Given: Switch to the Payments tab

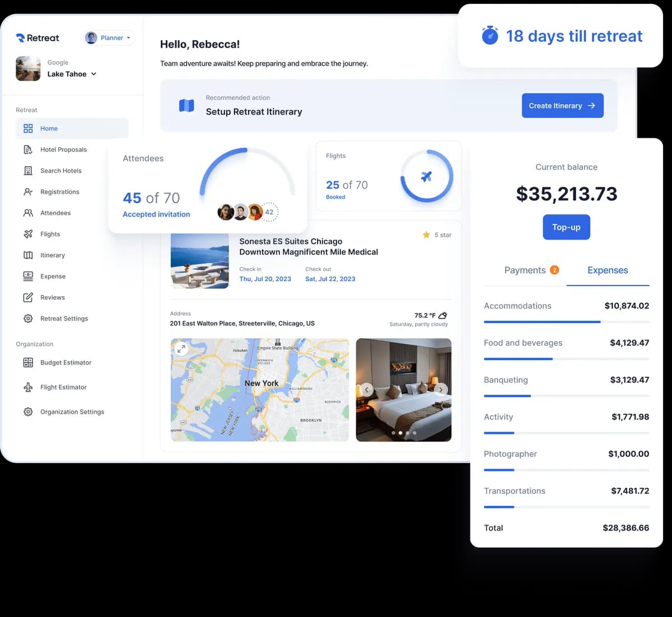Looking at the screenshot, I should tap(525, 270).
